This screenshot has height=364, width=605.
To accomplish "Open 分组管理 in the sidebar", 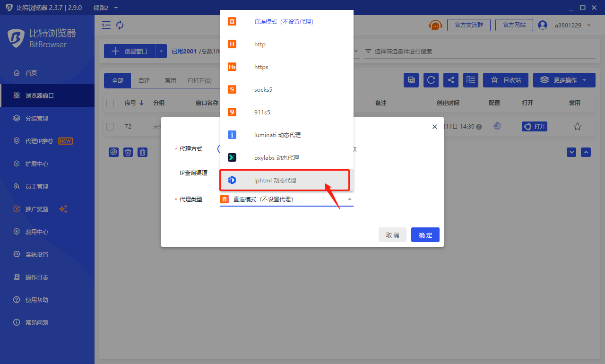I will pos(37,118).
